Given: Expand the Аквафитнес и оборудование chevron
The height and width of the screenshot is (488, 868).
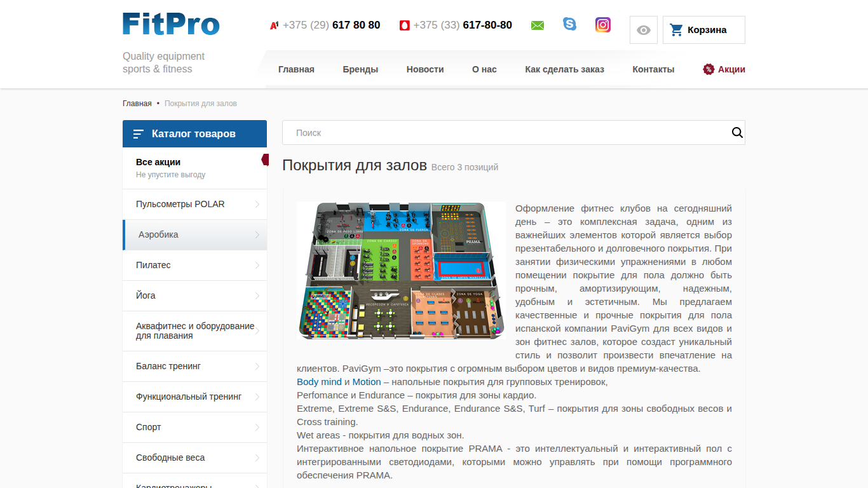Looking at the screenshot, I should pyautogui.click(x=257, y=331).
